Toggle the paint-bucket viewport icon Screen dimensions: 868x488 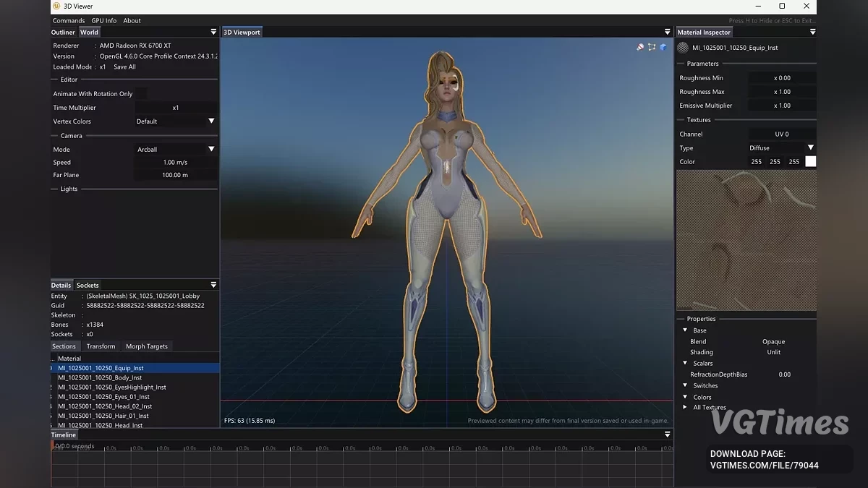click(x=640, y=47)
